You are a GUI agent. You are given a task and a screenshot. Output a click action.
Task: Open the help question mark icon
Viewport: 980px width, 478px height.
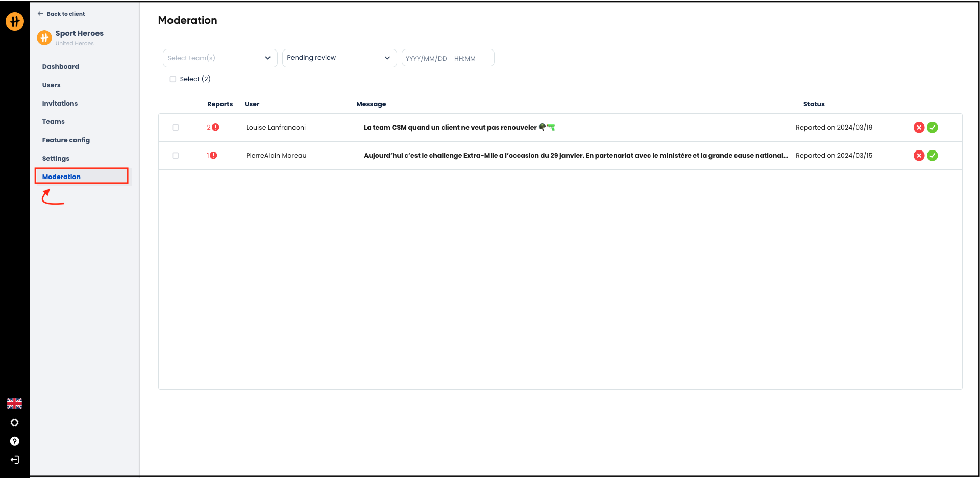(x=14, y=441)
